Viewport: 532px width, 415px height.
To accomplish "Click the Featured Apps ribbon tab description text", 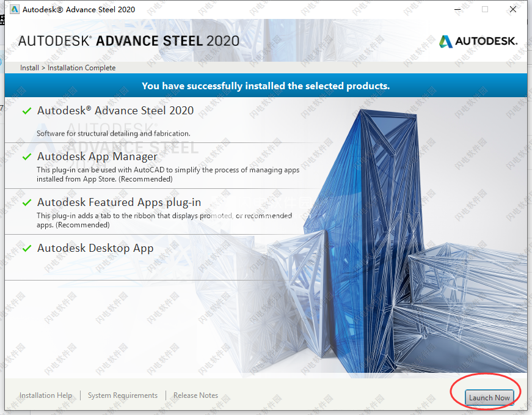I will [x=164, y=220].
